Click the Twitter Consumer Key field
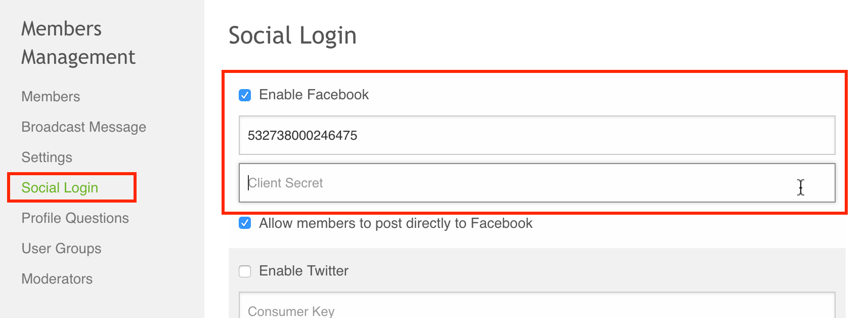This screenshot has width=868, height=318. (x=536, y=308)
